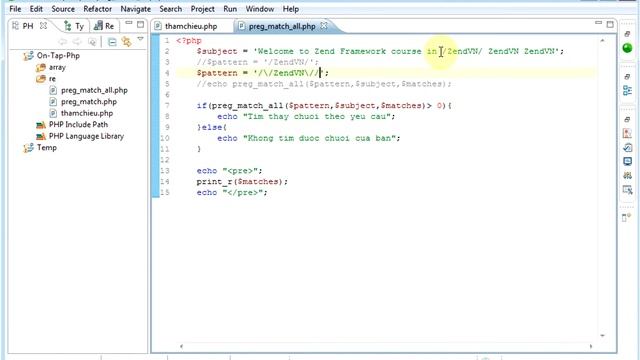The image size is (640, 360).
Task: Click the 'print_r($matches);' code line
Action: click(242, 182)
